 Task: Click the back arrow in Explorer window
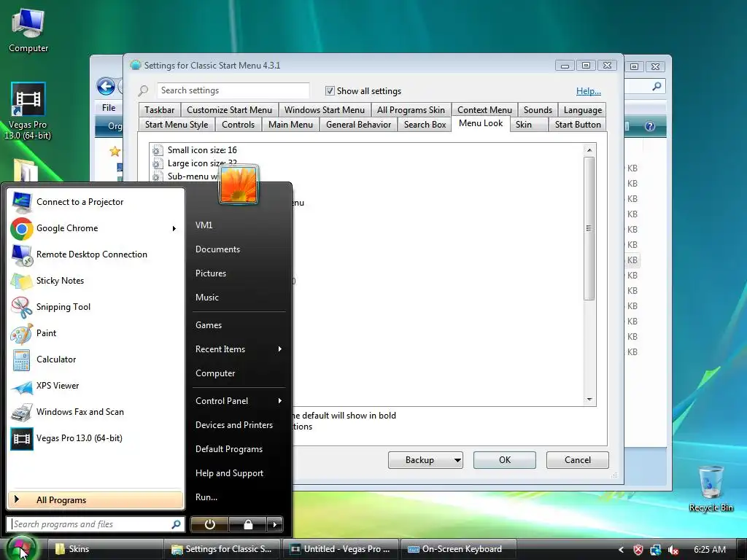point(106,86)
